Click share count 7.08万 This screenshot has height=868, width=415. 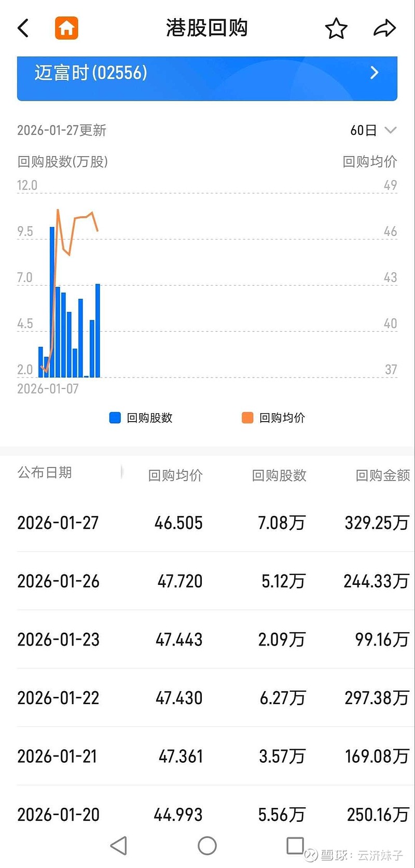[x=282, y=523]
